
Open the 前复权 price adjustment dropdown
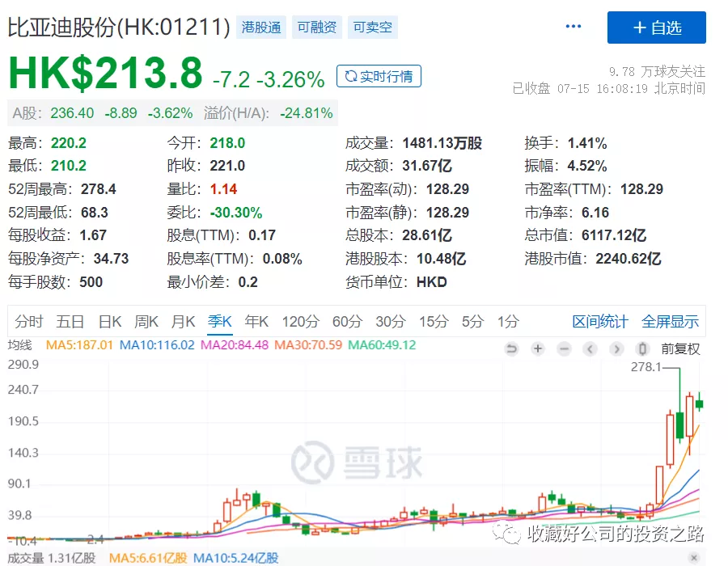tap(680, 348)
